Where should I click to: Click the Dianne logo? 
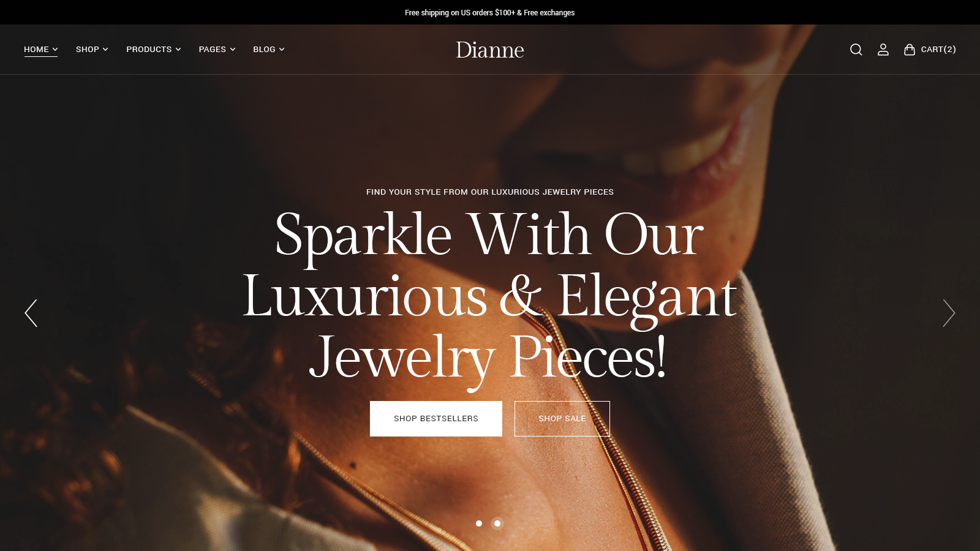pyautogui.click(x=490, y=50)
